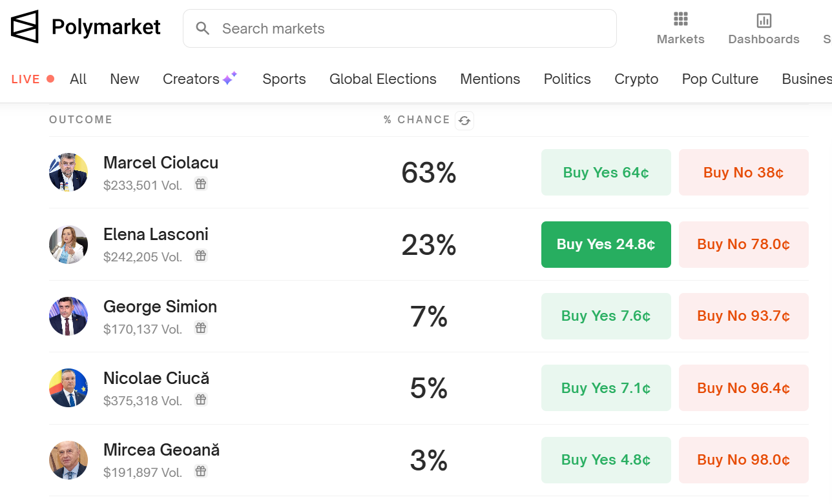The height and width of the screenshot is (504, 832).
Task: Click the Polymarket logo icon
Action: 25,27
